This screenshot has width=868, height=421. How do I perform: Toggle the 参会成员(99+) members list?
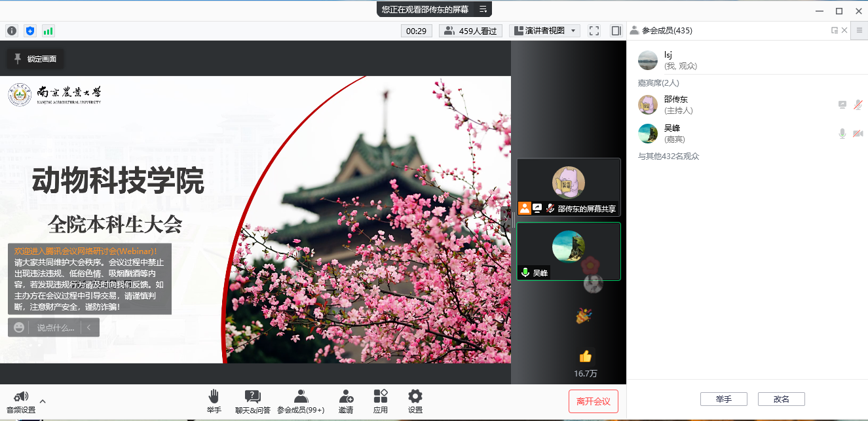(x=301, y=401)
